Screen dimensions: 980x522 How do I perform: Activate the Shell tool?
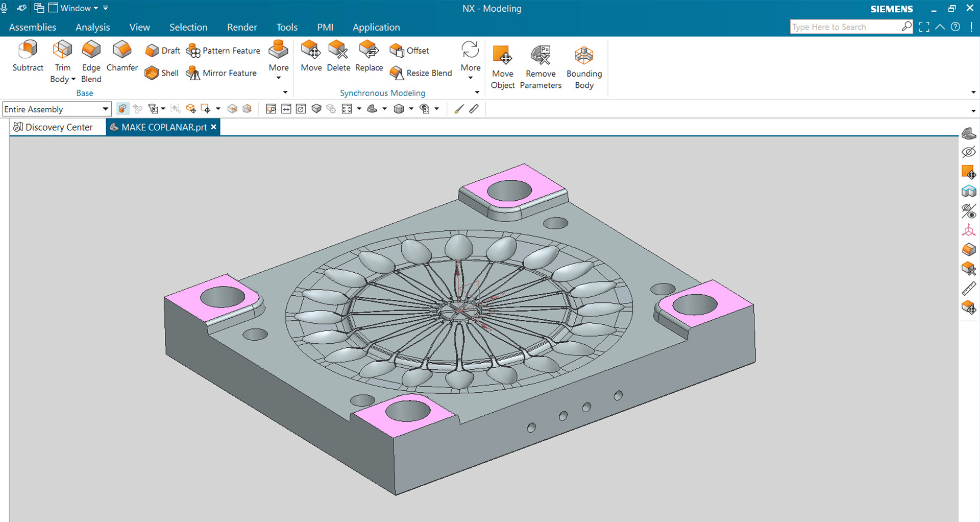tap(161, 73)
